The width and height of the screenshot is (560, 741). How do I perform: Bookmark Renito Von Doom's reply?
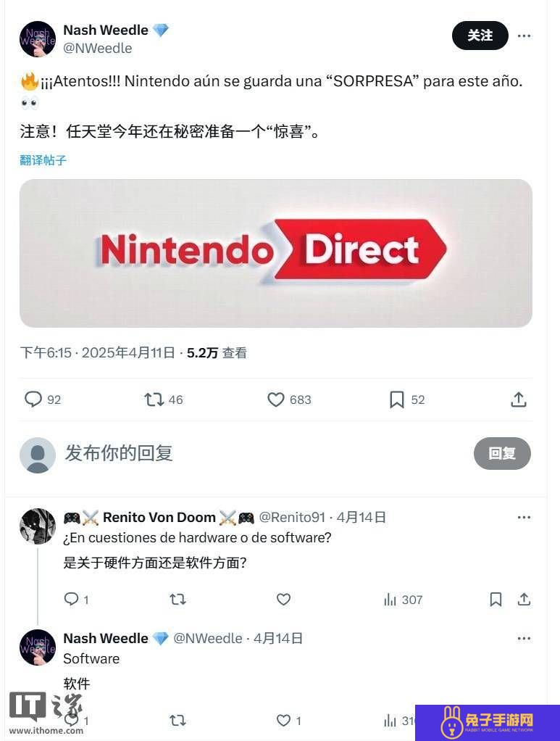(496, 599)
